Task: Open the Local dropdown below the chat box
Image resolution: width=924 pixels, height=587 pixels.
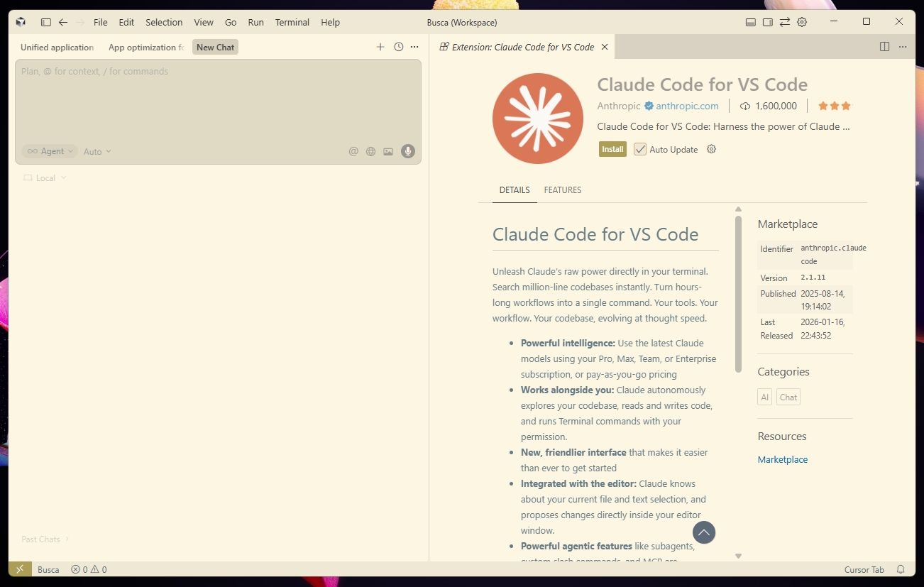Action: [x=44, y=177]
